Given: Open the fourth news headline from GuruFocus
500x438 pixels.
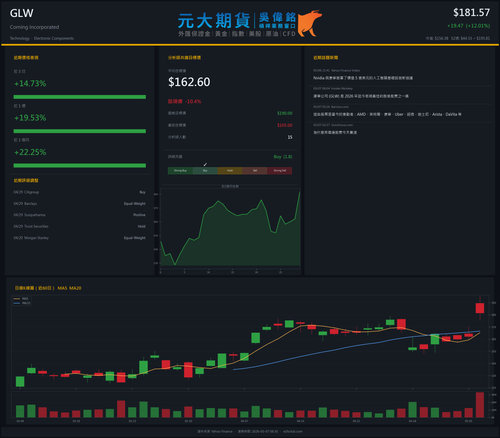Looking at the screenshot, I should tap(335, 132).
